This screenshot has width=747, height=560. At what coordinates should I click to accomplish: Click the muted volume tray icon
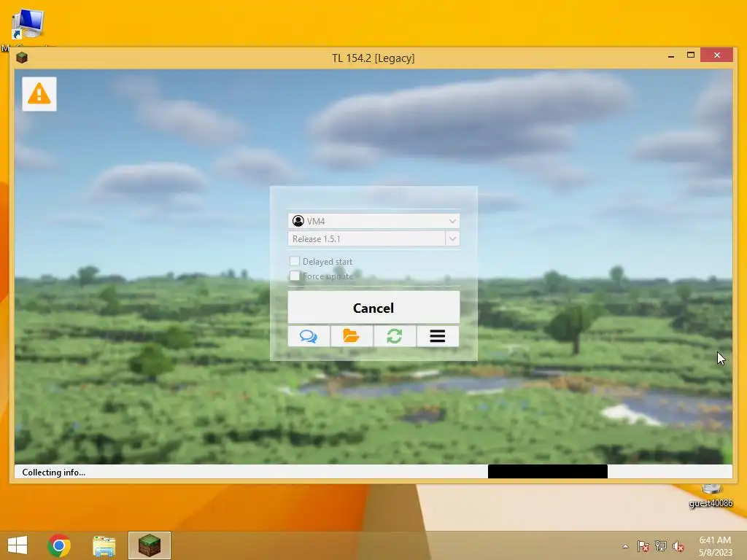[x=678, y=546]
